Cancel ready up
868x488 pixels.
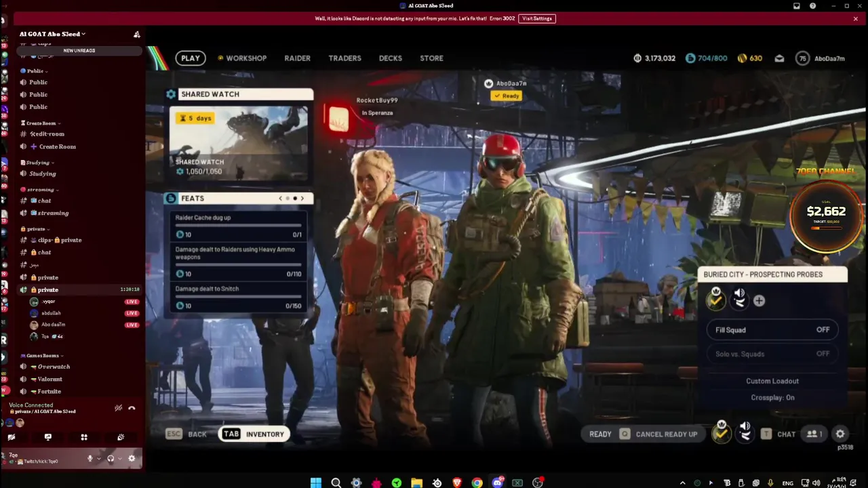[x=658, y=434]
